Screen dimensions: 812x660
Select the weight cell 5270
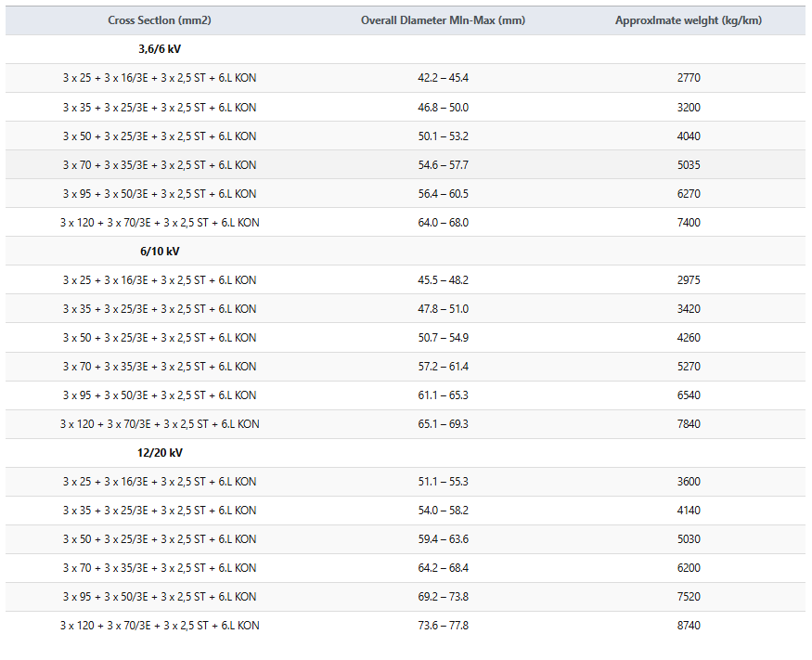pos(689,367)
